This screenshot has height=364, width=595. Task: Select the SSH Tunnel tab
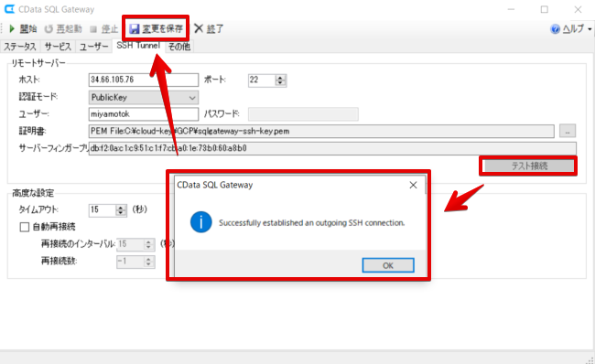(138, 46)
